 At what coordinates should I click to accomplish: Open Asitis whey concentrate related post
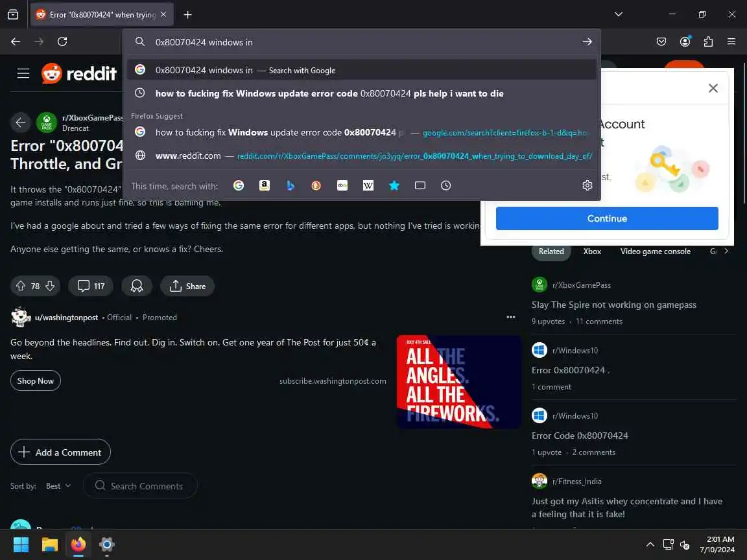(627, 507)
